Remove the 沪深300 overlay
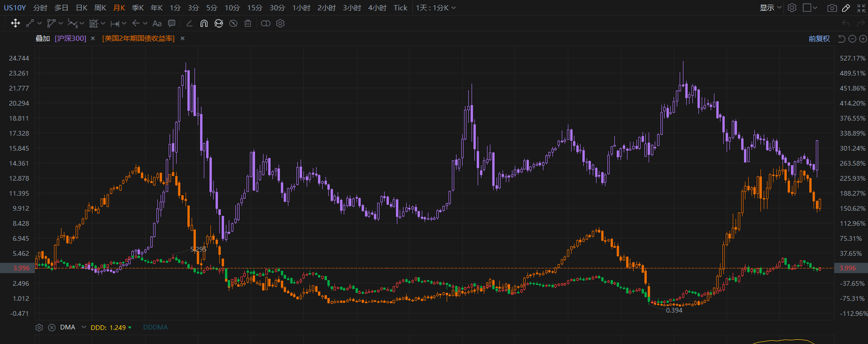 coord(93,39)
